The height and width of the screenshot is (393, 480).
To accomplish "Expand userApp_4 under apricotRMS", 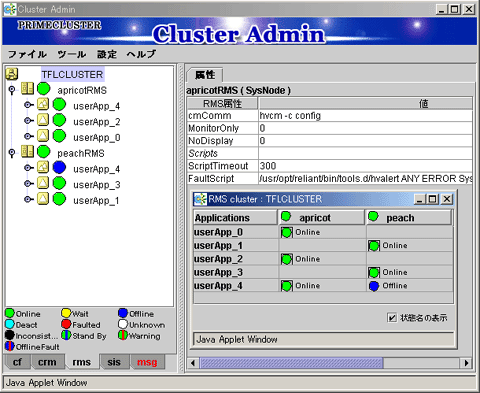I will pos(29,105).
